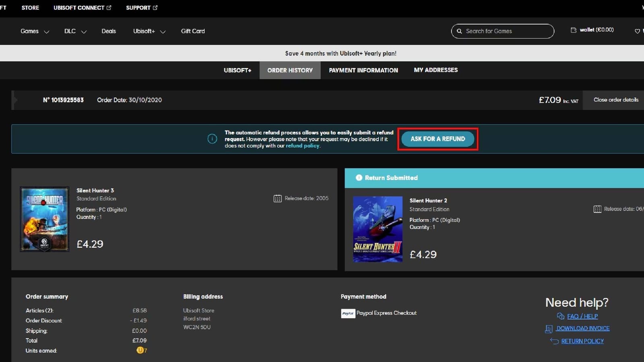The height and width of the screenshot is (362, 644).
Task: Click the info icon next to the refund notice
Action: click(212, 138)
